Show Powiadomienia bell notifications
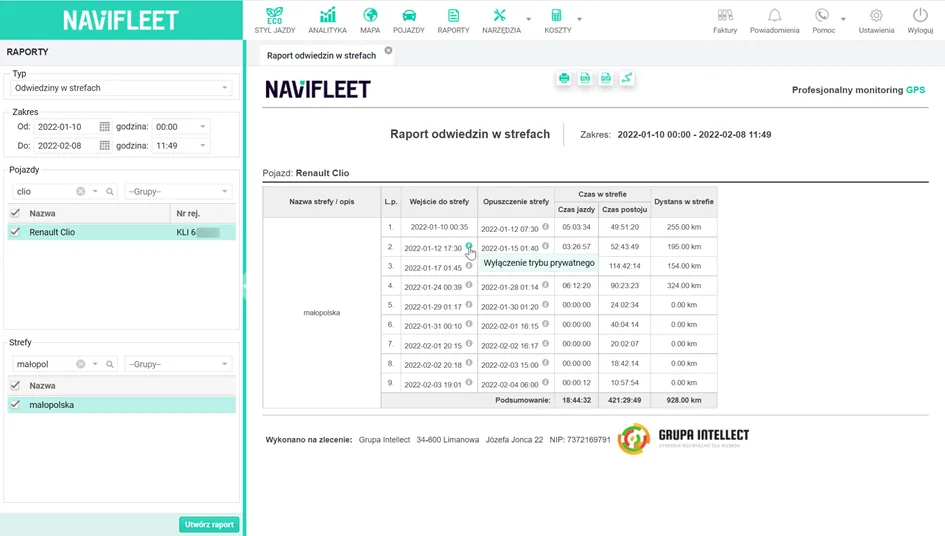 tap(774, 20)
